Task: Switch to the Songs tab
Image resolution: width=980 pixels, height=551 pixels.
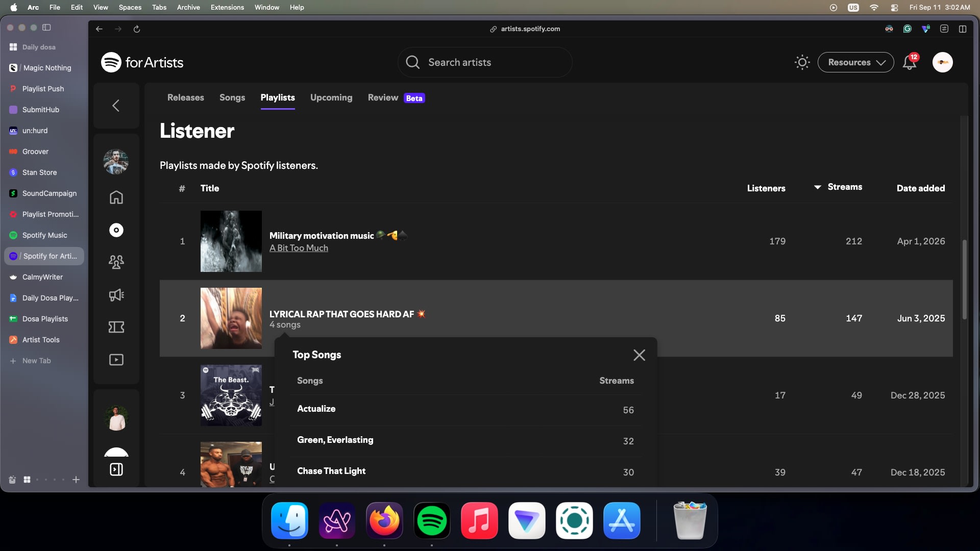Action: point(232,97)
